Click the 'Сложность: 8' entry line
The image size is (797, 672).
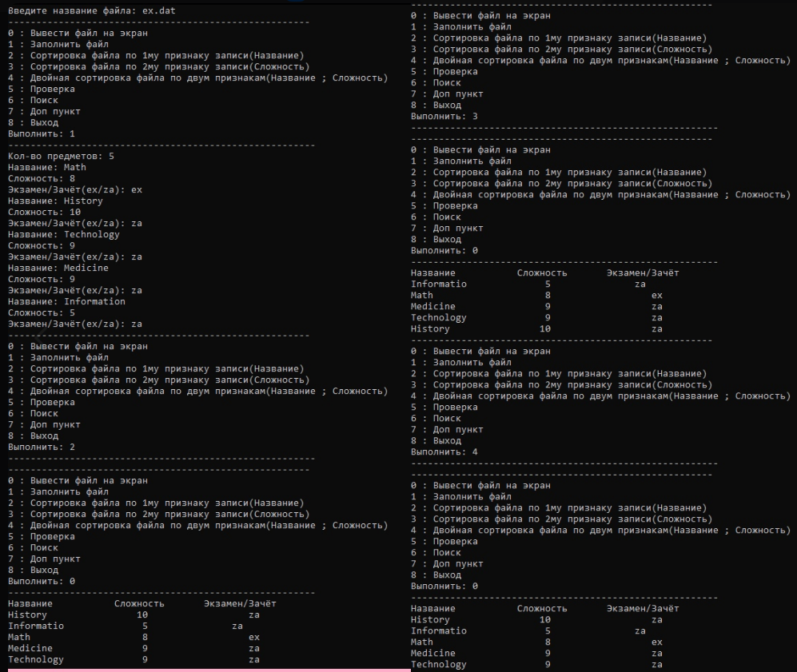tap(42, 178)
